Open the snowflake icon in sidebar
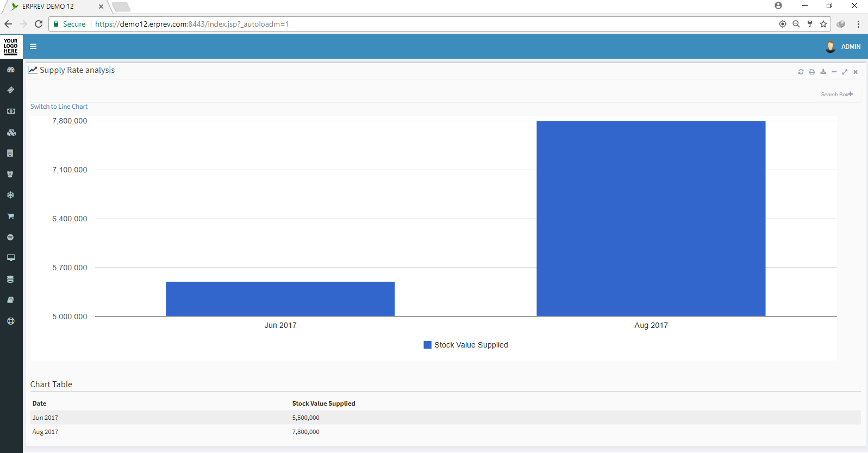Viewport: 868px width, 453px height. (x=10, y=195)
